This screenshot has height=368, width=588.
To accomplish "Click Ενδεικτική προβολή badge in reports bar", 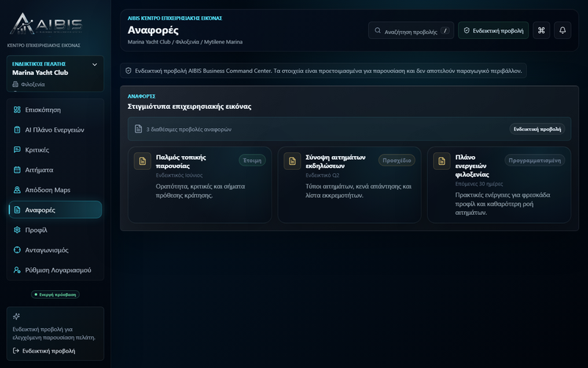I will point(537,129).
